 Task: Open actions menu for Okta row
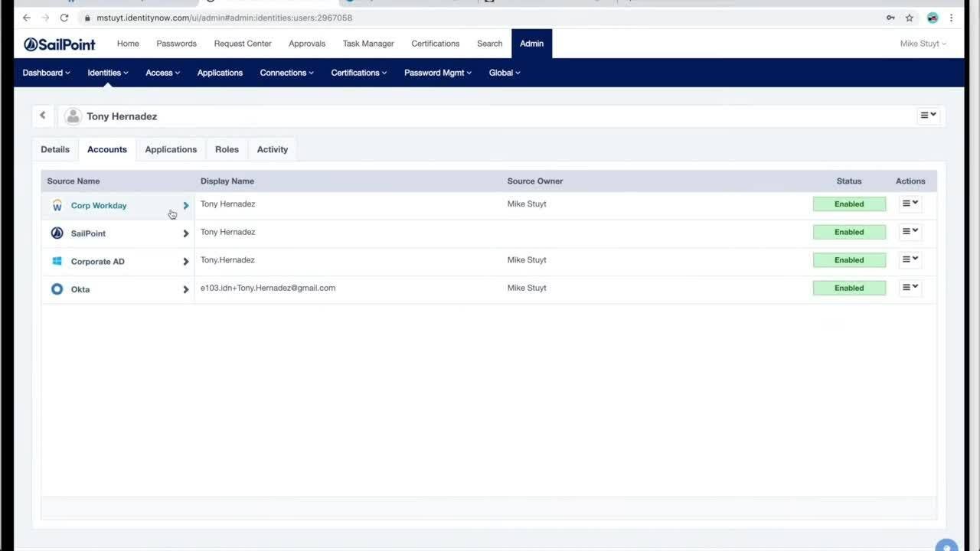(x=910, y=287)
